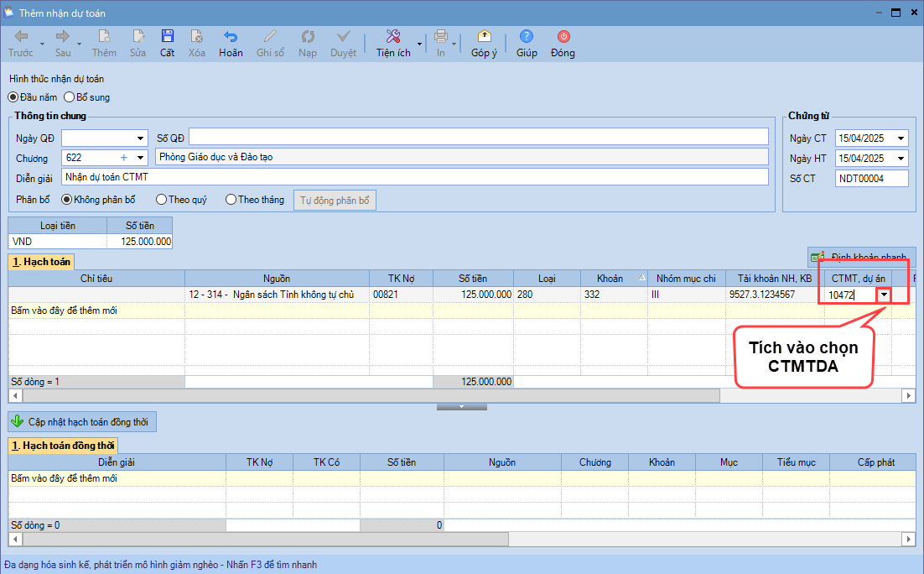Sort by the Khoản column header
Viewport: 924px width, 574px height.
click(x=614, y=279)
